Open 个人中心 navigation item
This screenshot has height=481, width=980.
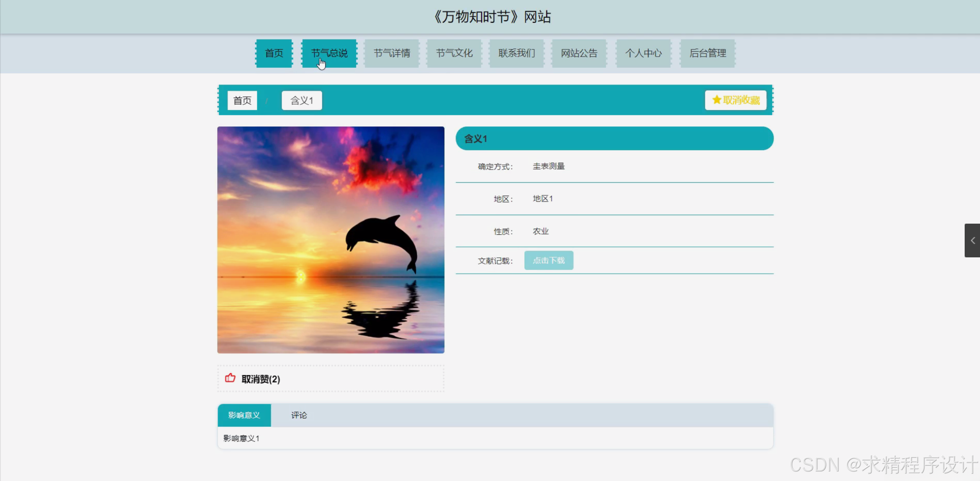point(643,53)
